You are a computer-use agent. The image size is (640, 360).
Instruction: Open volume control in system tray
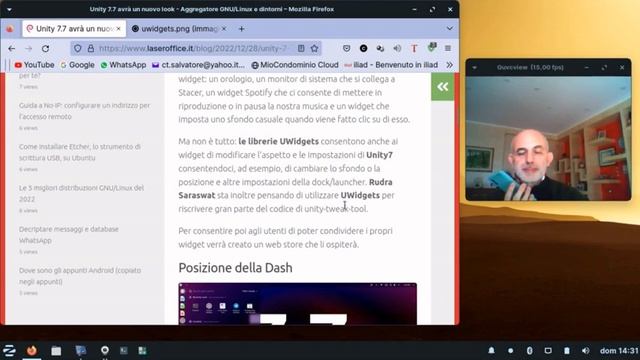coord(586,350)
